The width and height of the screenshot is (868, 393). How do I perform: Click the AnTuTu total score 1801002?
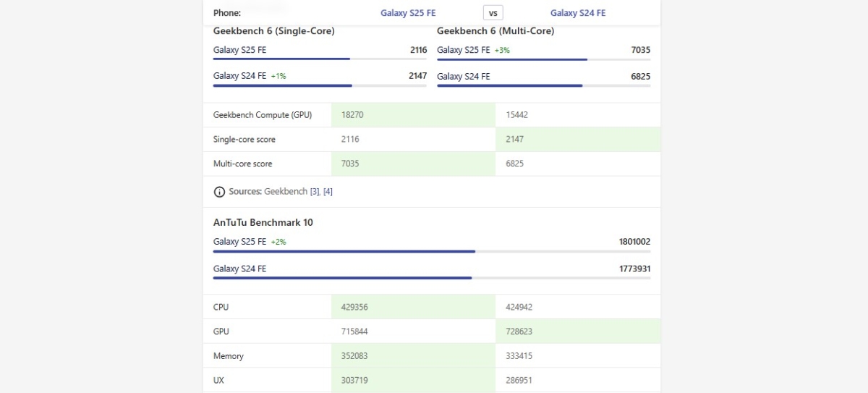point(634,242)
